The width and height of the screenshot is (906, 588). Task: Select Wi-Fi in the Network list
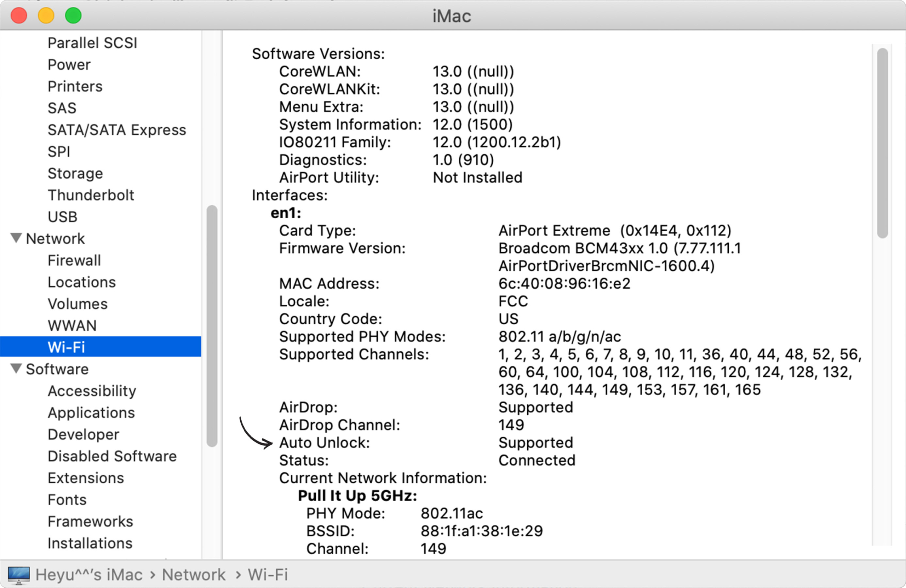pos(101,347)
